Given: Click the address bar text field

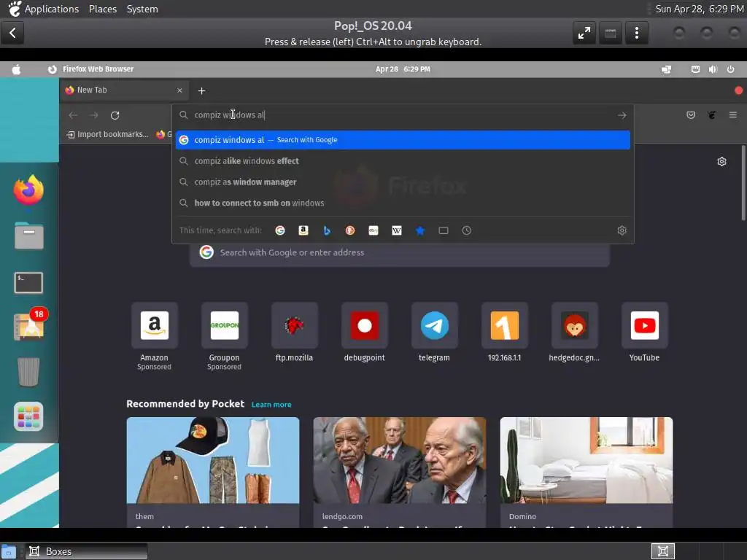Looking at the screenshot, I should pos(403,115).
